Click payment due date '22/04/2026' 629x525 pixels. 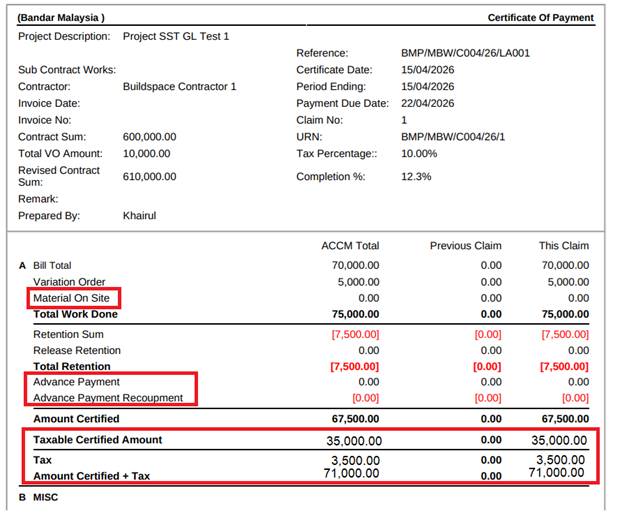click(x=428, y=103)
